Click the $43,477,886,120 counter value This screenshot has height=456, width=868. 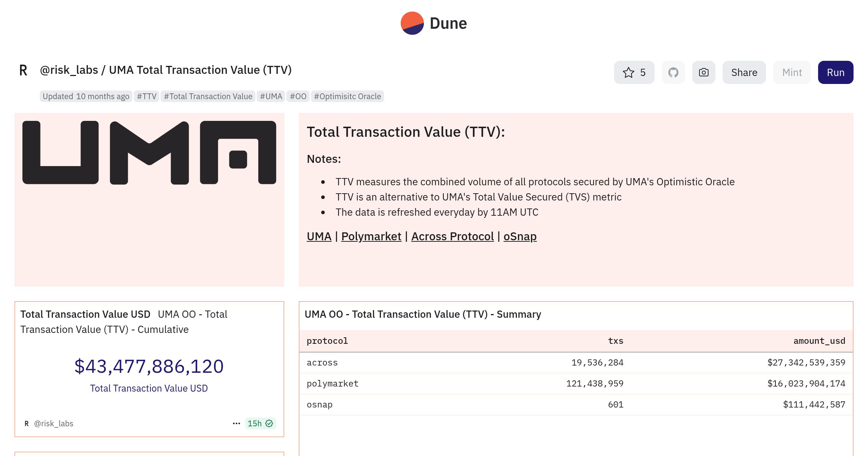coord(149,366)
